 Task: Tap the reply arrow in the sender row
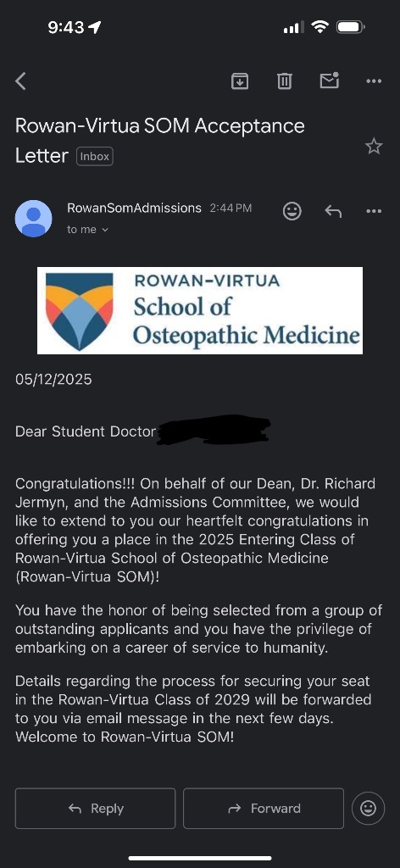[x=333, y=211]
